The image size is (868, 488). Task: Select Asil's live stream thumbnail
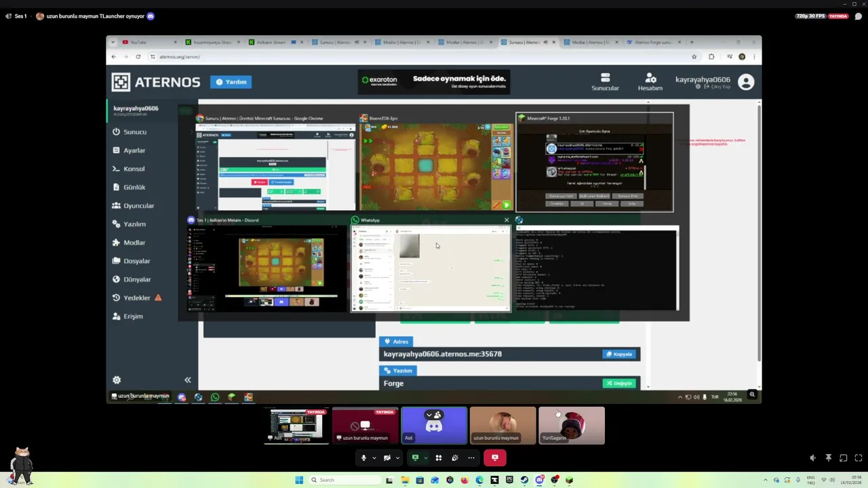[x=296, y=426]
